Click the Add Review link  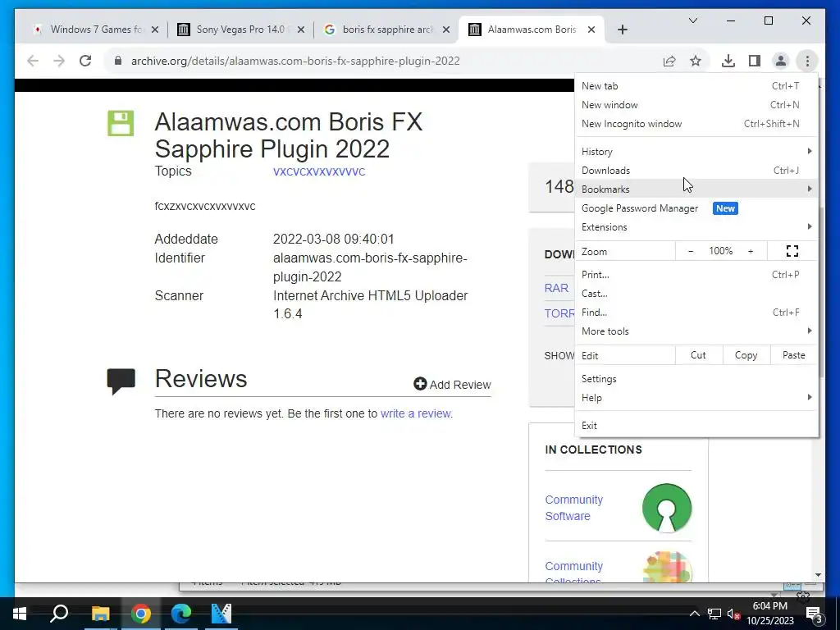452,384
